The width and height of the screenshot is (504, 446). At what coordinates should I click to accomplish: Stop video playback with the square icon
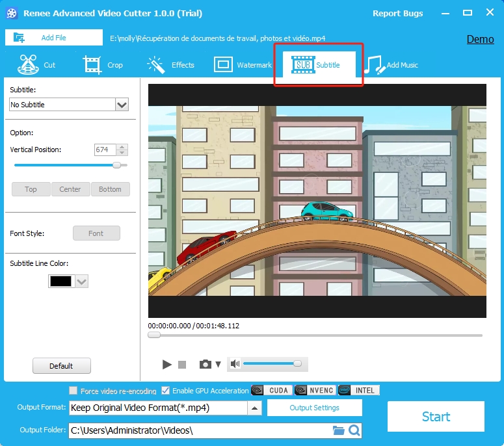pos(182,365)
